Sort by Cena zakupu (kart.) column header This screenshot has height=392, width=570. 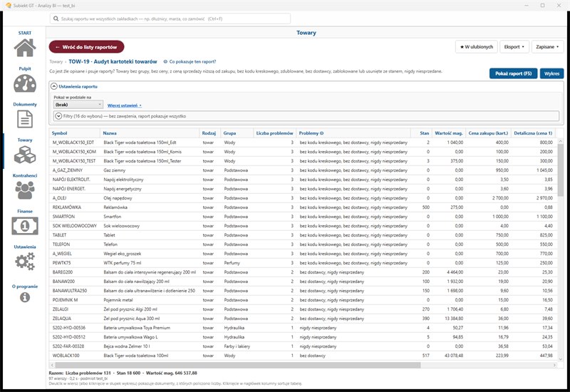[488, 133]
